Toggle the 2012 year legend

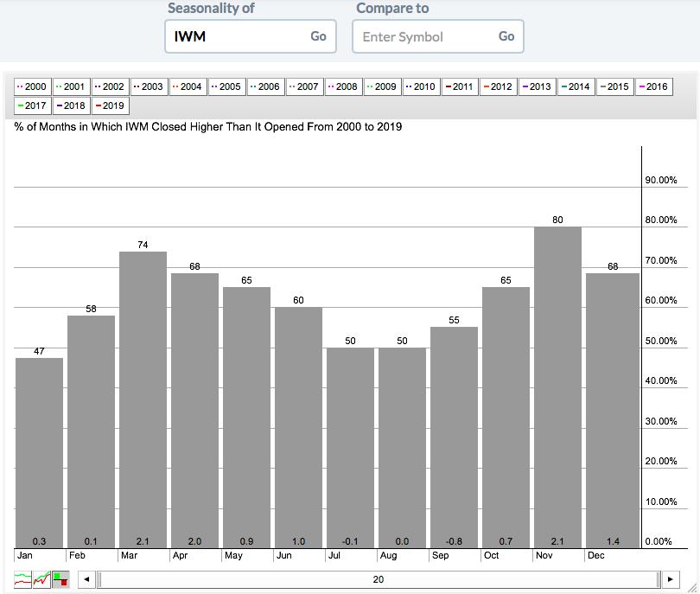click(x=499, y=86)
